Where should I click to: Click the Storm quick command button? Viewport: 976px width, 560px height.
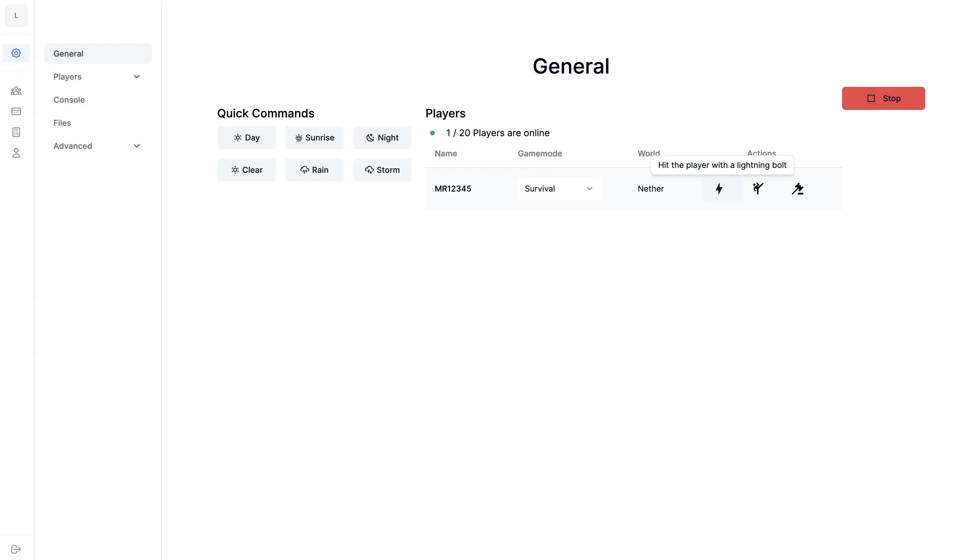click(x=382, y=169)
